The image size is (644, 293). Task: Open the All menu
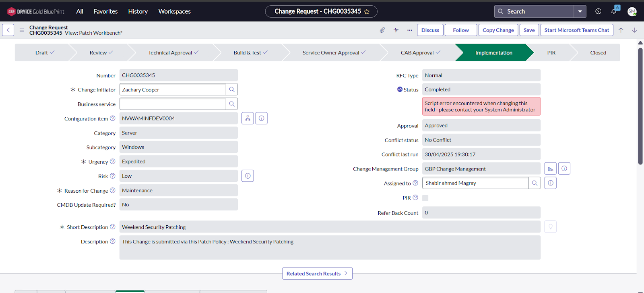click(x=80, y=11)
